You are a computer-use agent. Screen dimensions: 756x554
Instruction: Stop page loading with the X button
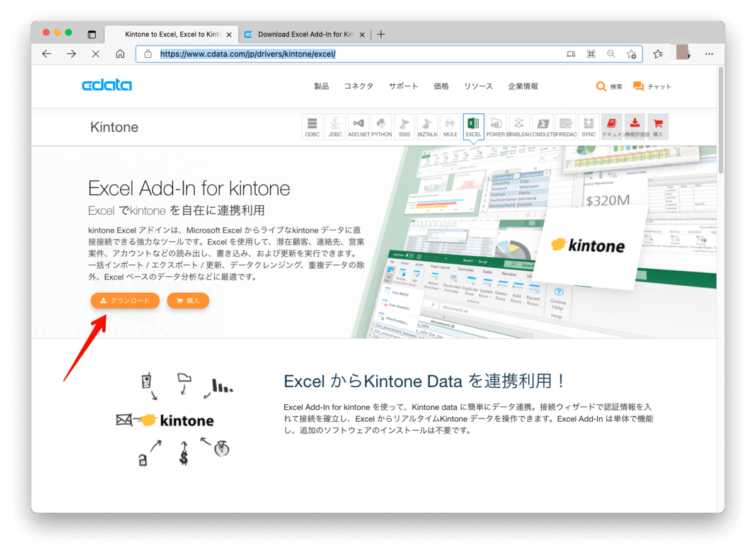coord(96,54)
